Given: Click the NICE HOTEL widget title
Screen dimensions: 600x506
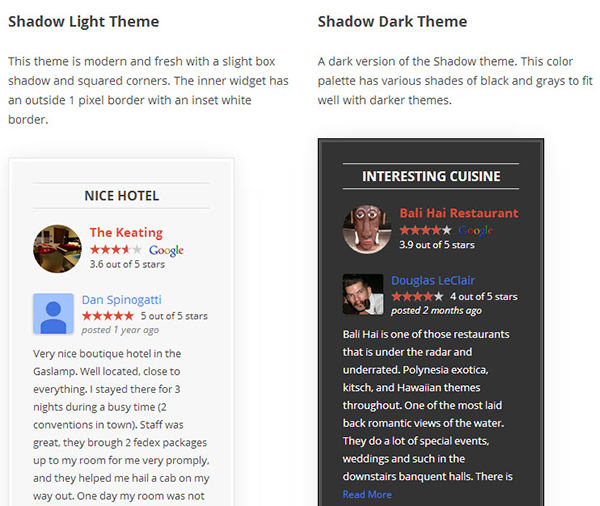Looking at the screenshot, I should (x=122, y=196).
